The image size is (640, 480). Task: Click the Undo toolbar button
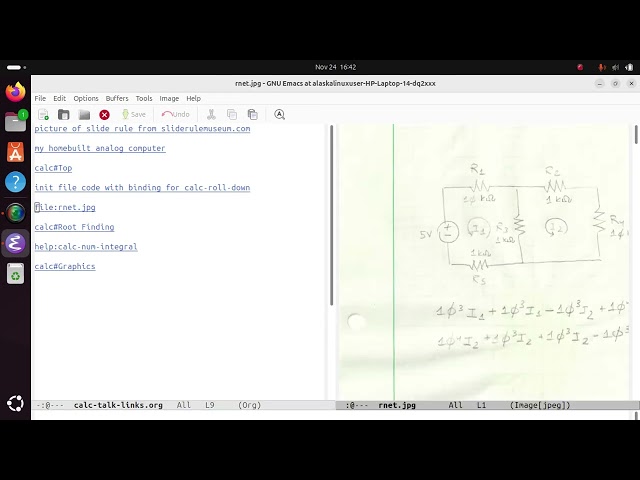(176, 115)
